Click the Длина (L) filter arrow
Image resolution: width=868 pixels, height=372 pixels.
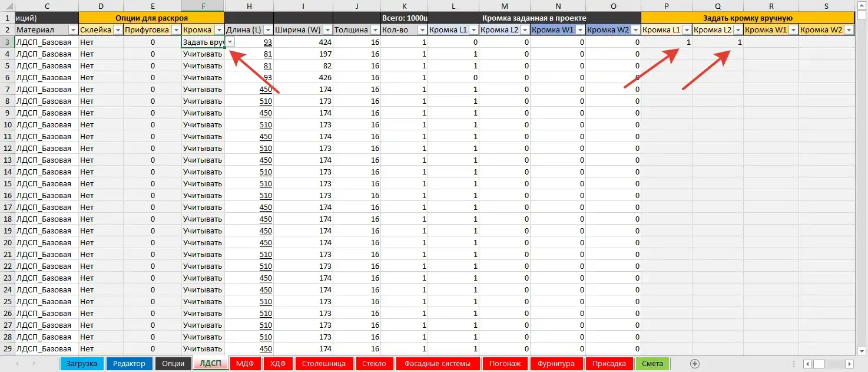point(268,30)
